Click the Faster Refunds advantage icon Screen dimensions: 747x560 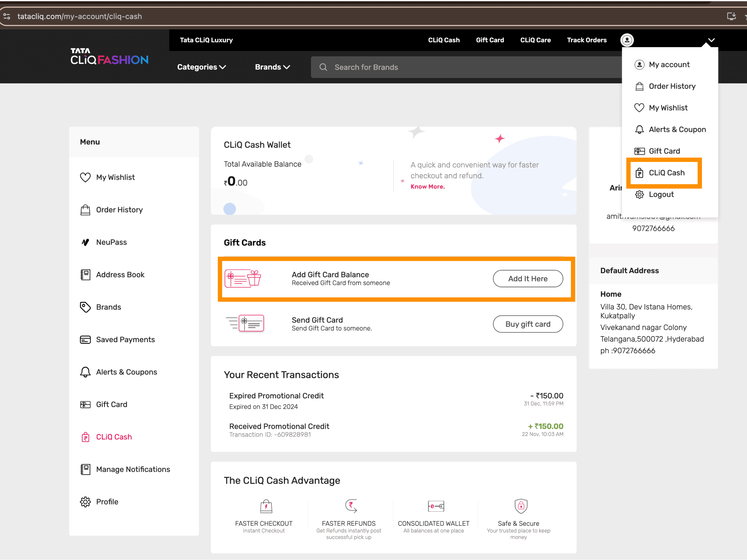coord(351,506)
